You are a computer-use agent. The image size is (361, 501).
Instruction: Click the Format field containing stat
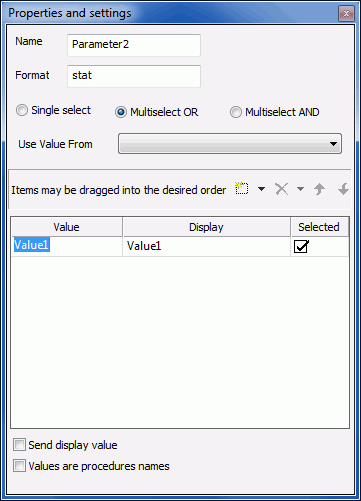tap(134, 76)
